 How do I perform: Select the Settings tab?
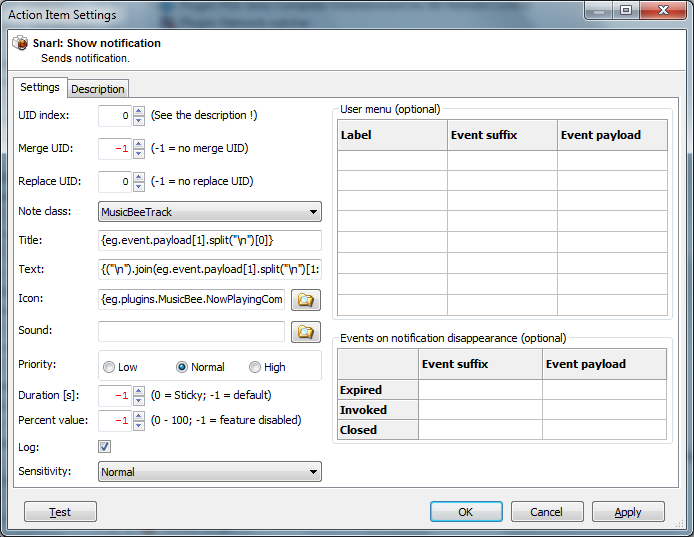[40, 87]
